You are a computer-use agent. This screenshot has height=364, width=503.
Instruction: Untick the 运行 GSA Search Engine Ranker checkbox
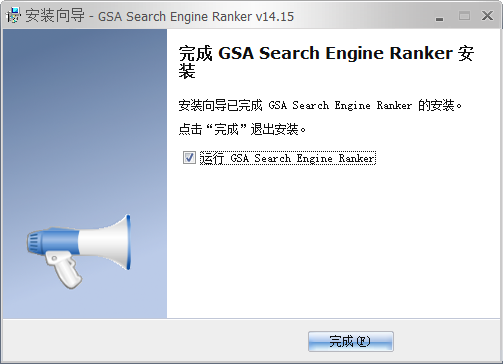click(189, 158)
